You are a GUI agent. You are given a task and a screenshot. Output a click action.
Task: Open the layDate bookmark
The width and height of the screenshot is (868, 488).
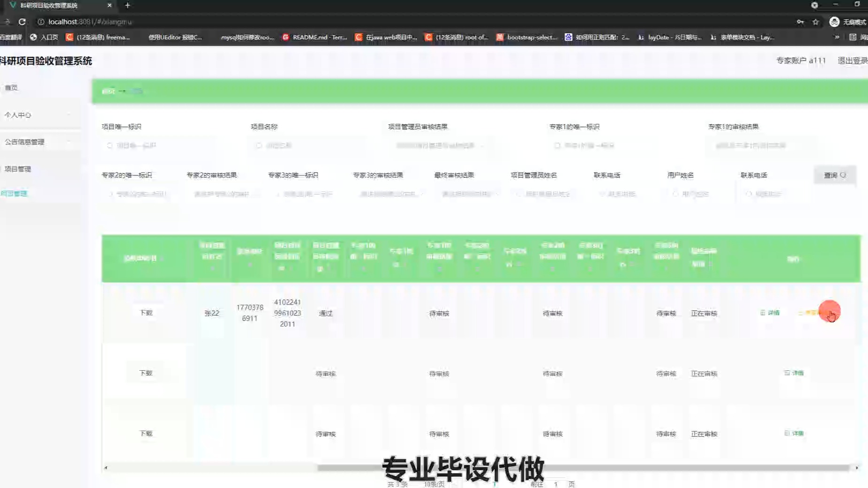click(x=670, y=37)
